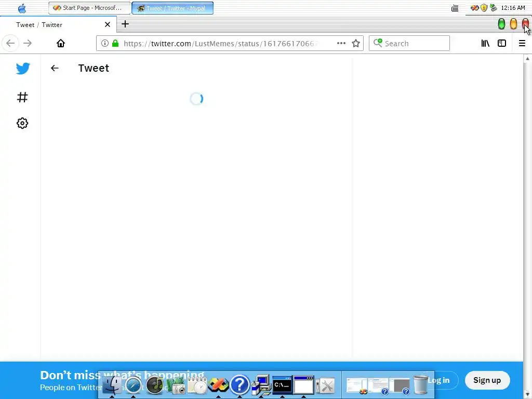Click the browser forward navigation button
Viewport: 532px width, 399px height.
(x=28, y=44)
